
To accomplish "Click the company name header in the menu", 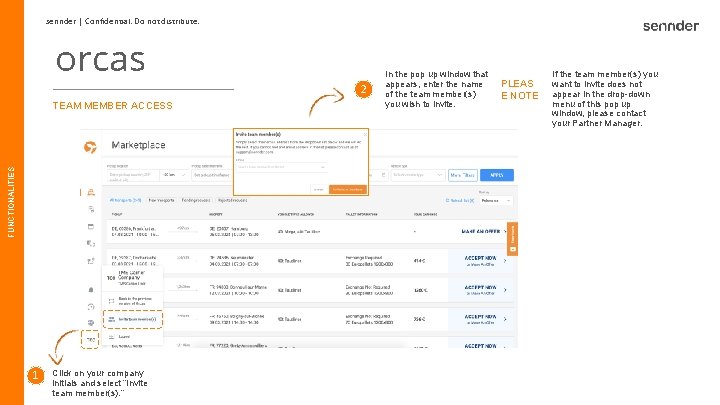I will [x=132, y=278].
